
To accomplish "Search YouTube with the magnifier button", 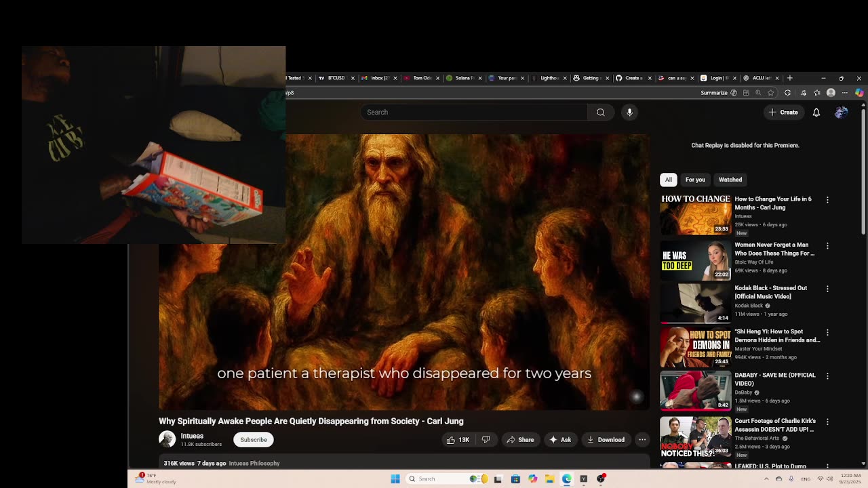I will pos(601,113).
